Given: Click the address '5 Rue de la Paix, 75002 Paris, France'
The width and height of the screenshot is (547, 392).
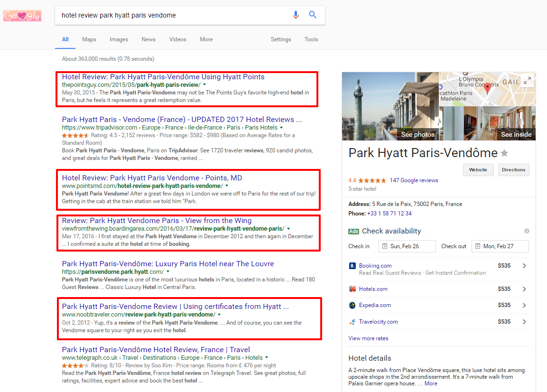Looking at the screenshot, I should (x=417, y=204).
